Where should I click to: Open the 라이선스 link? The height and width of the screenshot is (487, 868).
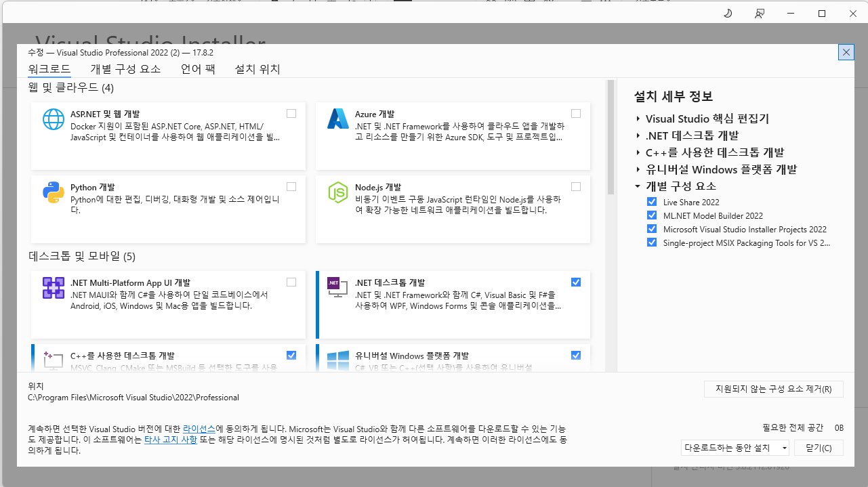(x=199, y=429)
